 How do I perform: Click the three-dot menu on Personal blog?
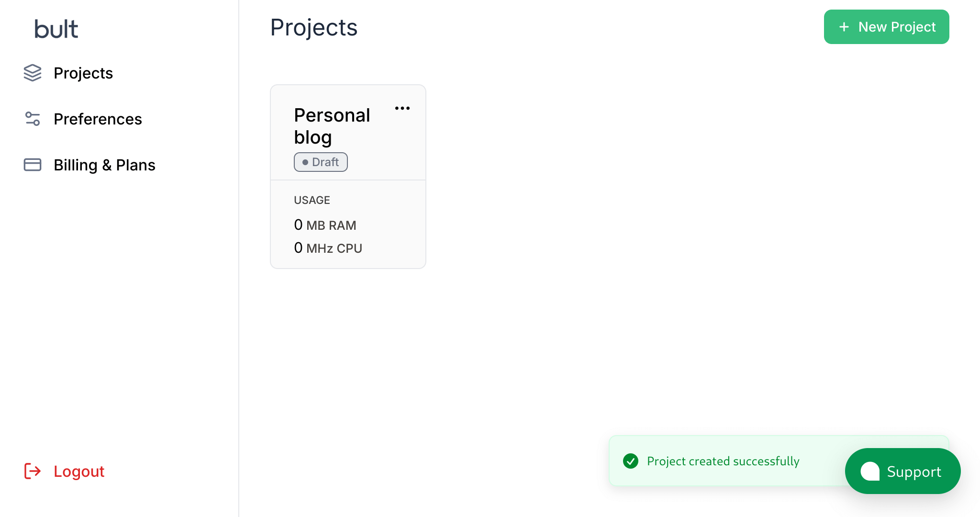pos(402,108)
